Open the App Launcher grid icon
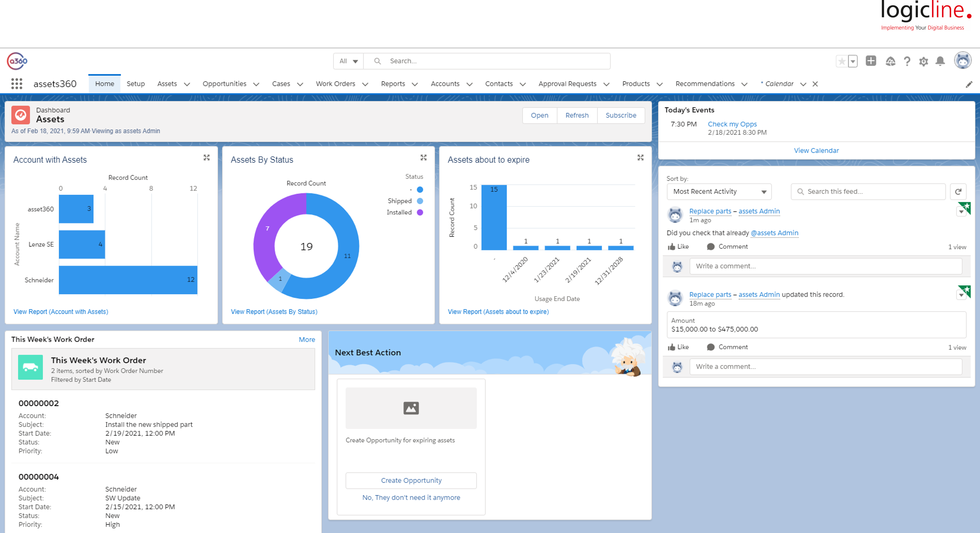The image size is (980, 533). (x=17, y=84)
